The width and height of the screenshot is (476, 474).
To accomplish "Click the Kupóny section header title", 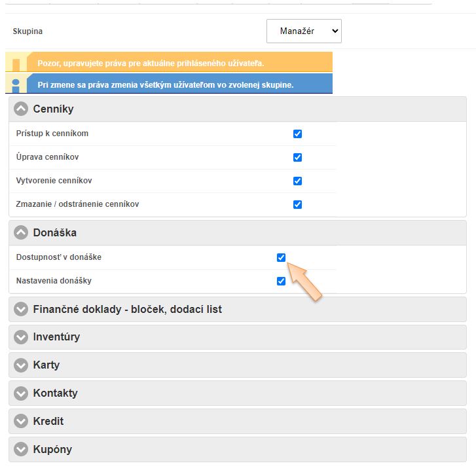I will [52, 449].
